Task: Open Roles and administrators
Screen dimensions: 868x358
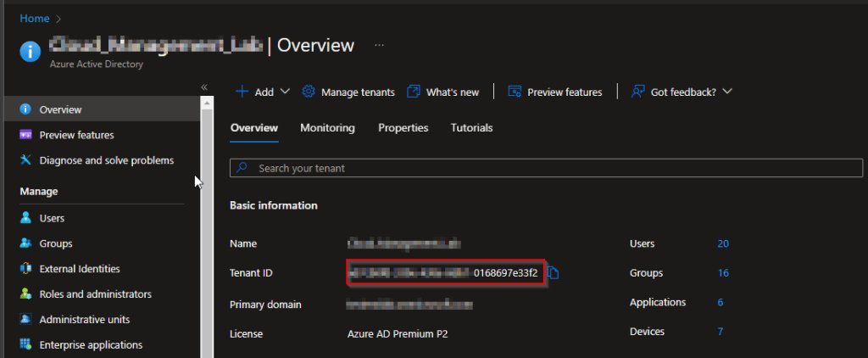Action: (95, 294)
